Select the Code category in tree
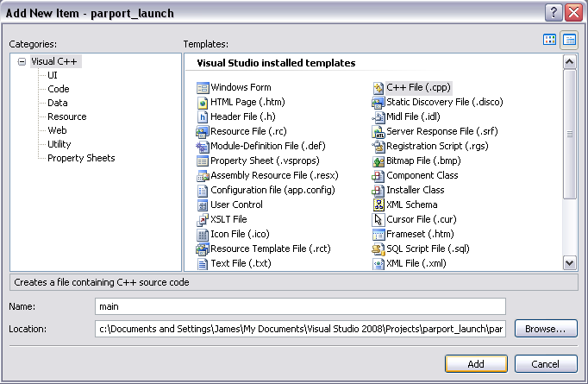This screenshot has width=588, height=384. [x=59, y=89]
